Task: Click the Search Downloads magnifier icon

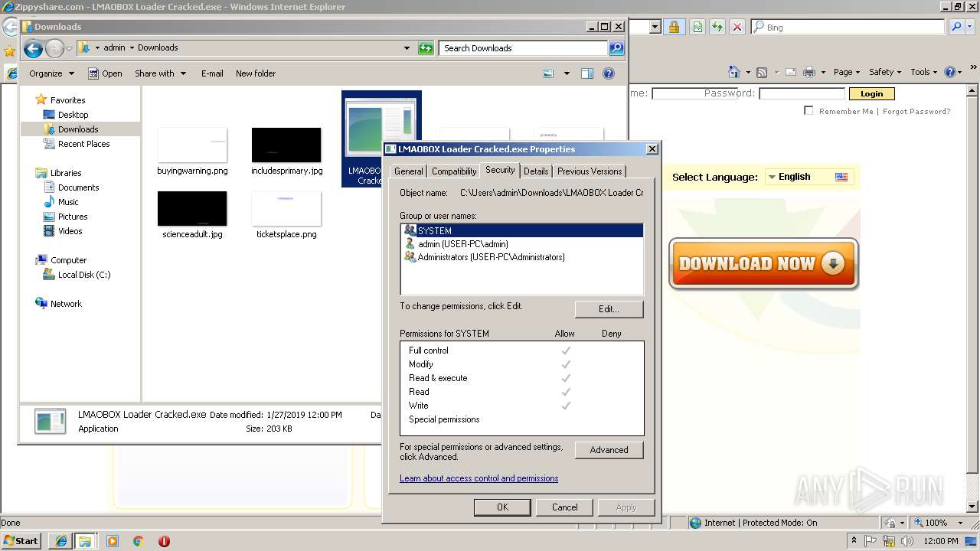Action: (616, 48)
